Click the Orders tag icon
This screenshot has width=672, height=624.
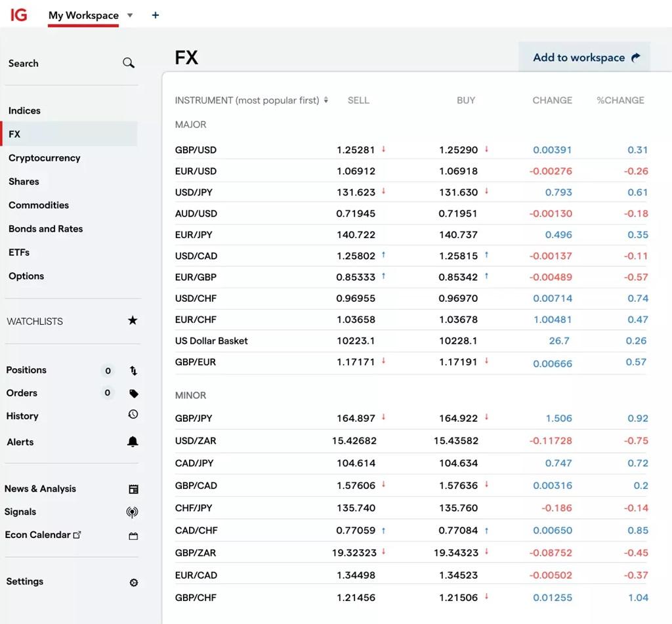point(133,394)
